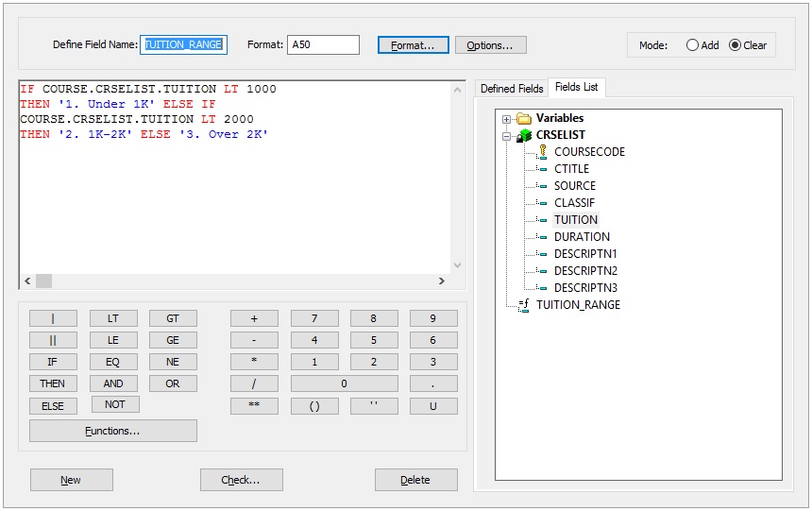Open the Functions... list

tap(113, 431)
